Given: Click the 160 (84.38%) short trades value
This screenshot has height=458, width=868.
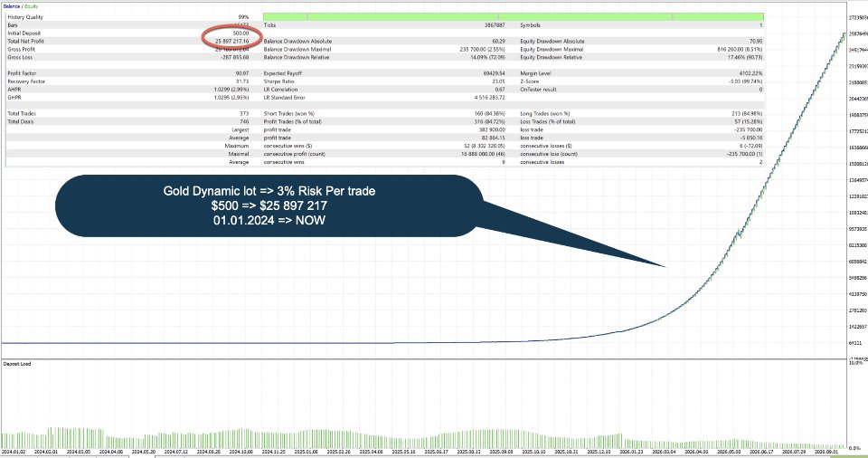Looking at the screenshot, I should pos(489,114).
